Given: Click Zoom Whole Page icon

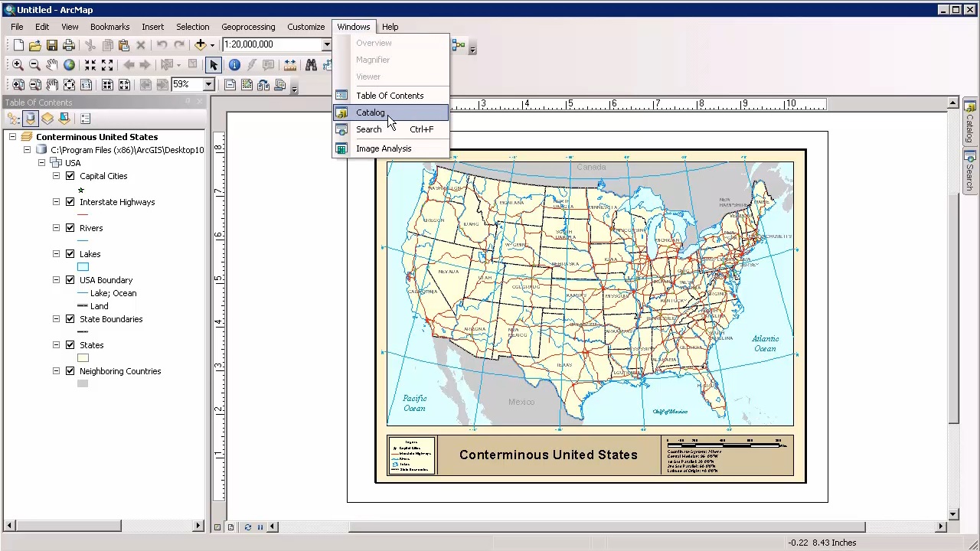Looking at the screenshot, I should 69,85.
